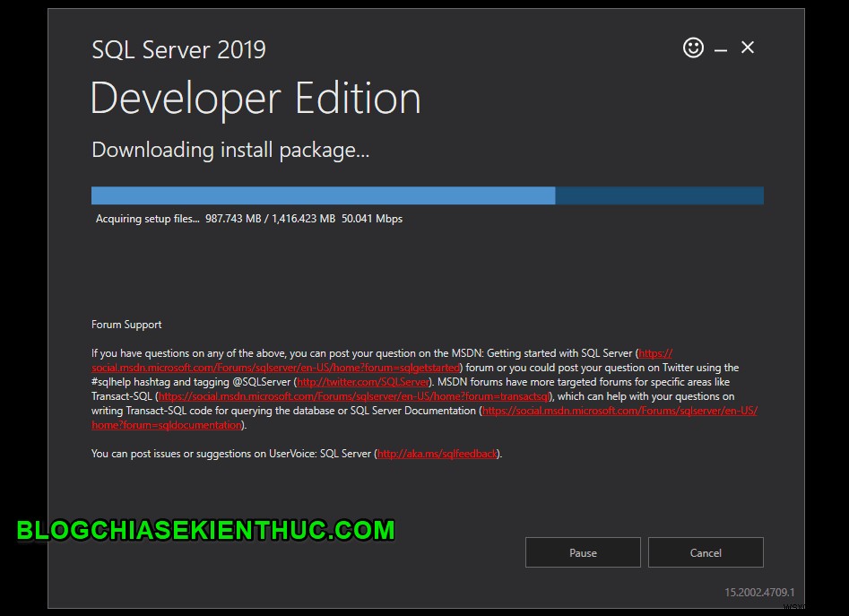Close the Developer Edition installer
The width and height of the screenshot is (849, 616).
(748, 48)
